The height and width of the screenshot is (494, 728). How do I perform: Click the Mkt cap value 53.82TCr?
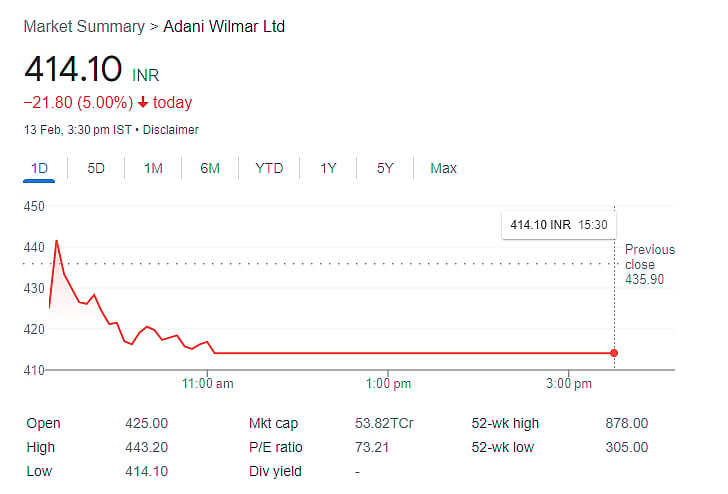(x=384, y=423)
